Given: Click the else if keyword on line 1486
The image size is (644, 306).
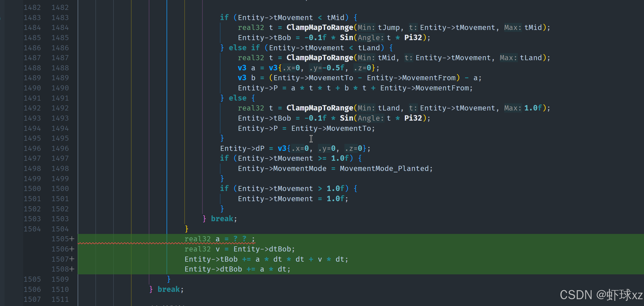Looking at the screenshot, I should pyautogui.click(x=244, y=48).
